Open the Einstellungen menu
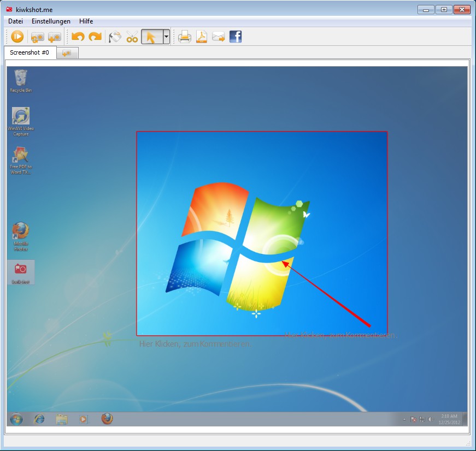The height and width of the screenshot is (451, 476). pyautogui.click(x=51, y=21)
